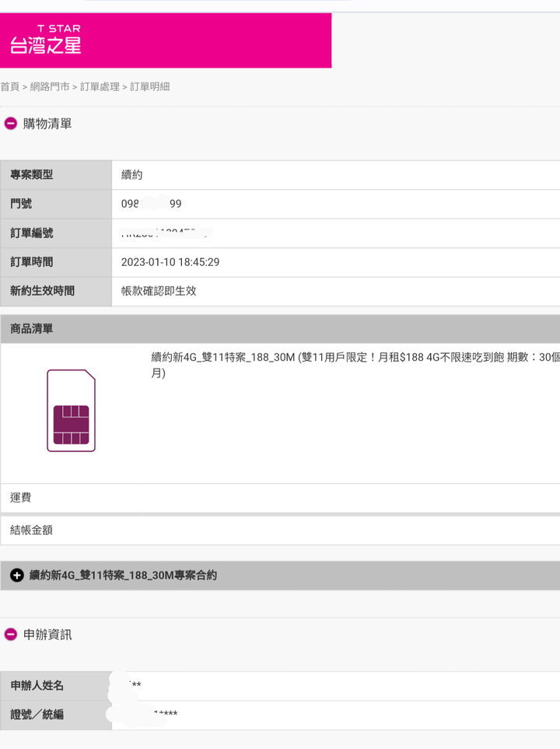
Task: Click the 證號／統編 label cell
Action: pos(56,715)
